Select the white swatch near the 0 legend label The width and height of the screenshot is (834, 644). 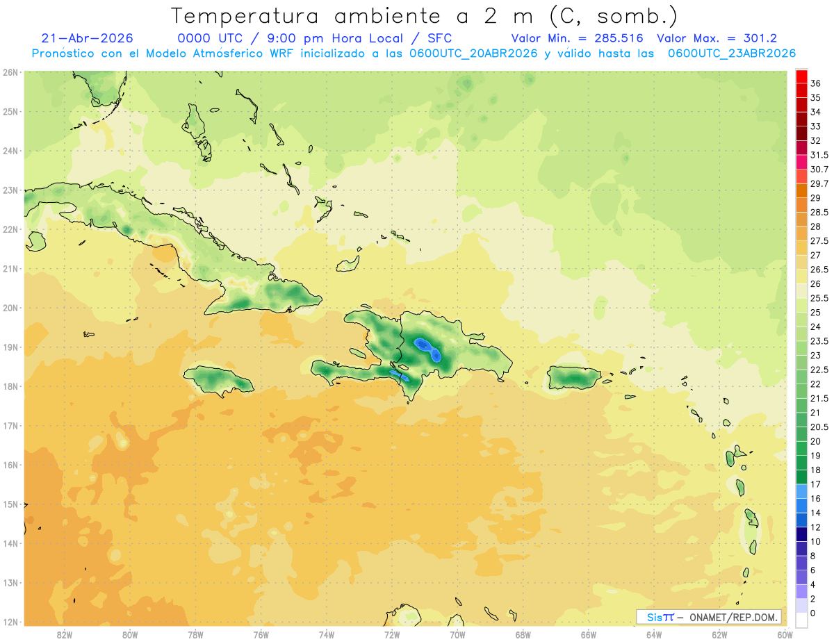point(801,620)
